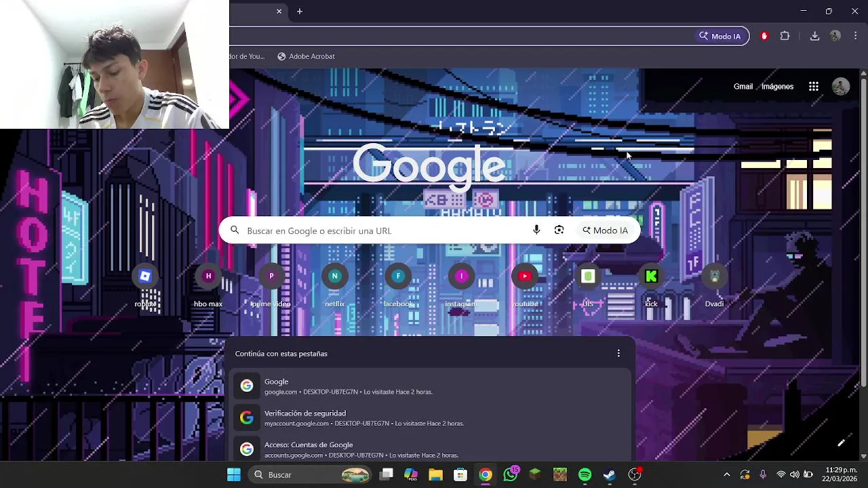Close the current browser tab
868x488 pixels.
click(x=279, y=12)
